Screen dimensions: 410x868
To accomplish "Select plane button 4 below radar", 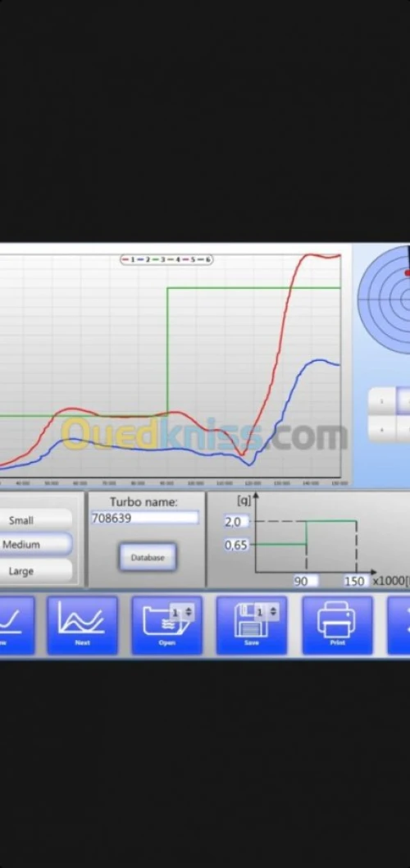I will (382, 428).
